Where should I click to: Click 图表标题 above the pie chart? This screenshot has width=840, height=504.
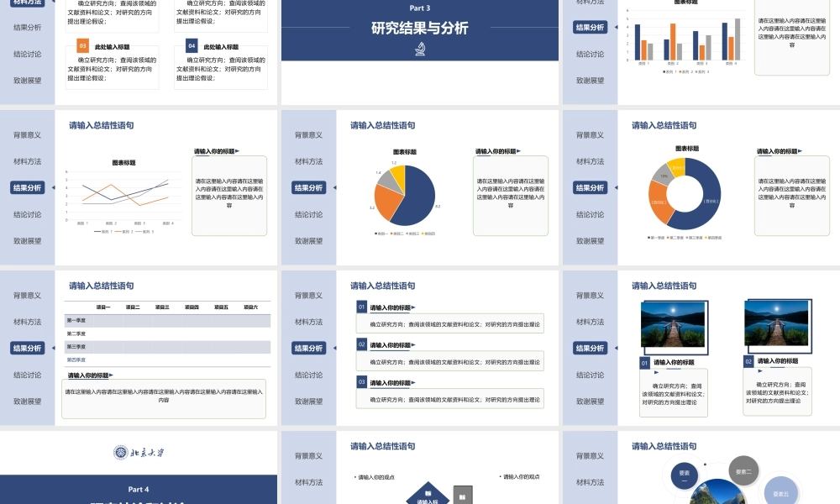[x=405, y=151]
